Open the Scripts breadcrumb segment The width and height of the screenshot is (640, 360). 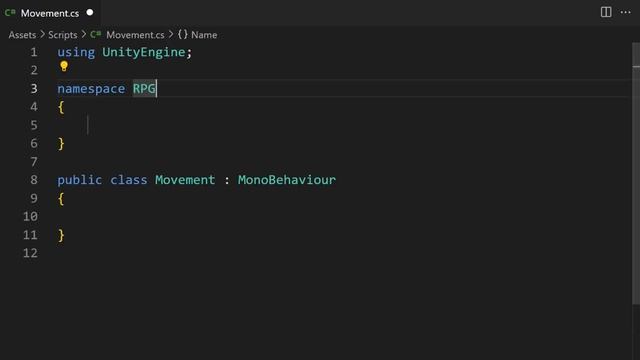[62, 35]
